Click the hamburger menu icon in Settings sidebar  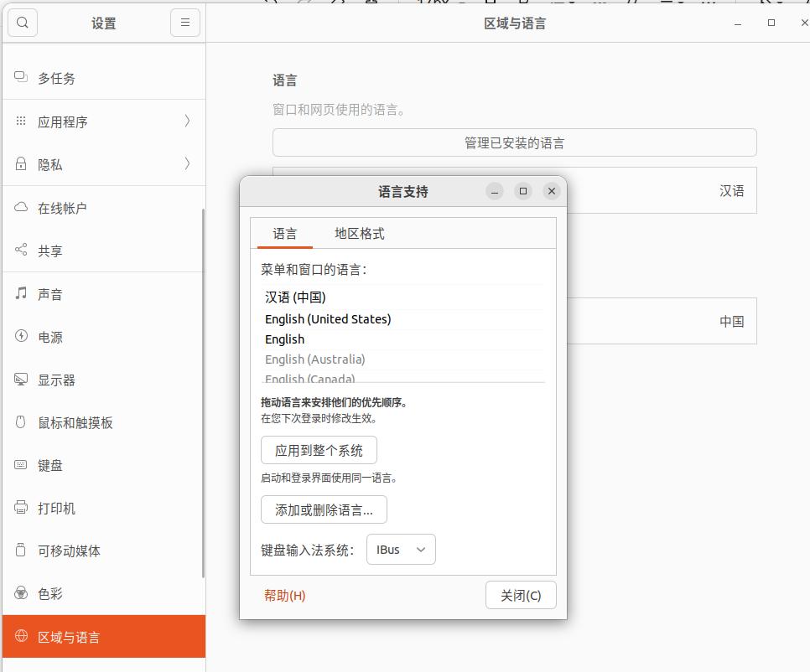(184, 23)
